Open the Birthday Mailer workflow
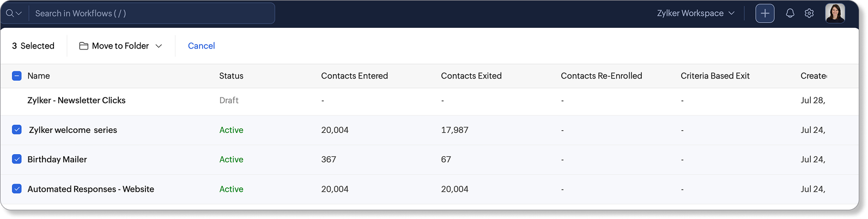 pyautogui.click(x=57, y=159)
